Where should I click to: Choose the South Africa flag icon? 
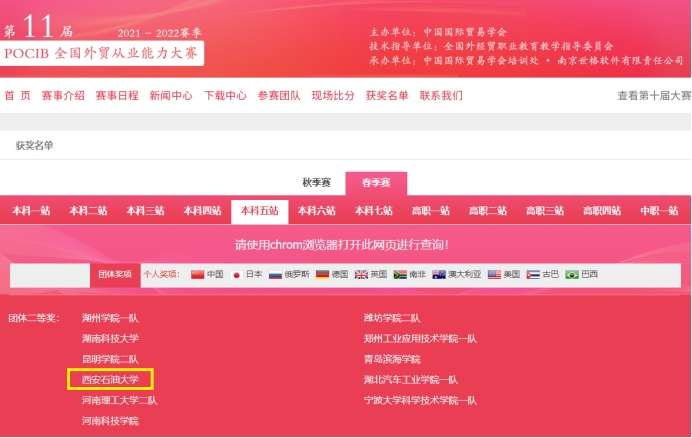399,274
